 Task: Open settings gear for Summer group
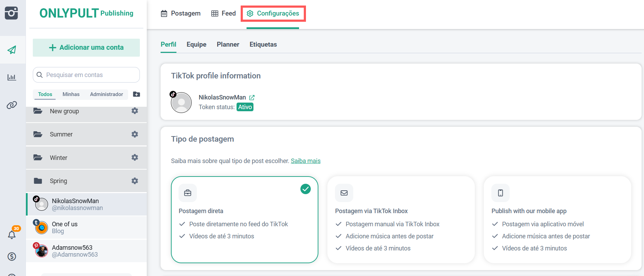point(135,134)
